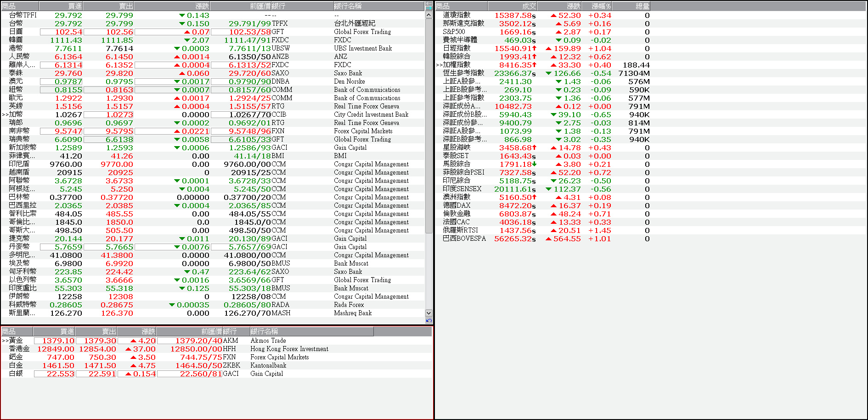Click the 成交 header in index table
This screenshot has height=420, width=868.
[512, 6]
